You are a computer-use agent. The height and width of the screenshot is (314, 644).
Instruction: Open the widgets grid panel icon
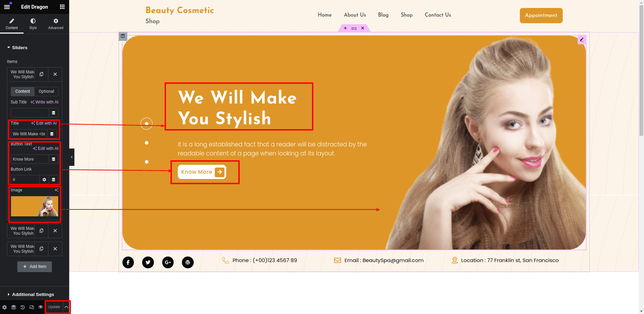(62, 7)
